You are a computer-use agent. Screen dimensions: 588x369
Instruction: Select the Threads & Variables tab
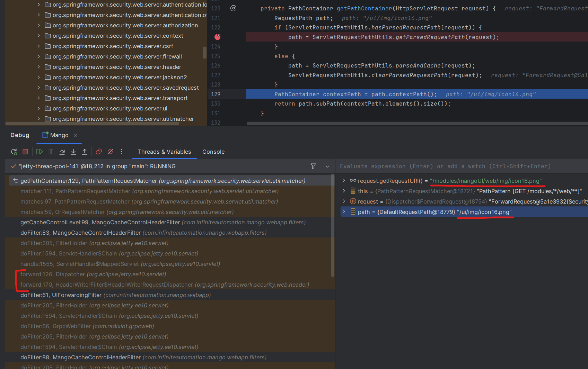[164, 152]
